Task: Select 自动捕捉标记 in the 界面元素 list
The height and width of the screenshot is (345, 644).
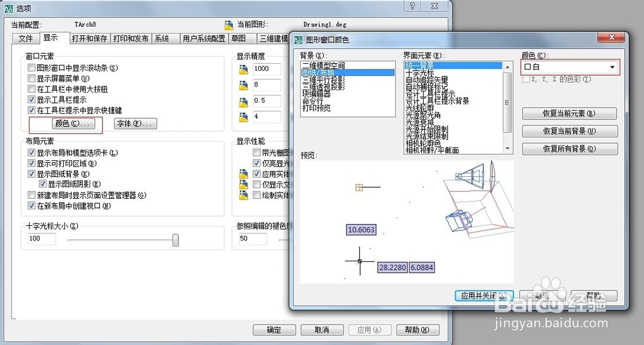Action: (x=427, y=87)
